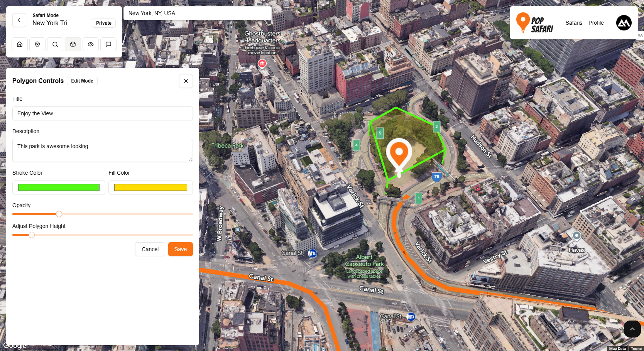This screenshot has height=351, width=644.
Task: Select the 3D cube polygon tool
Action: tap(73, 44)
